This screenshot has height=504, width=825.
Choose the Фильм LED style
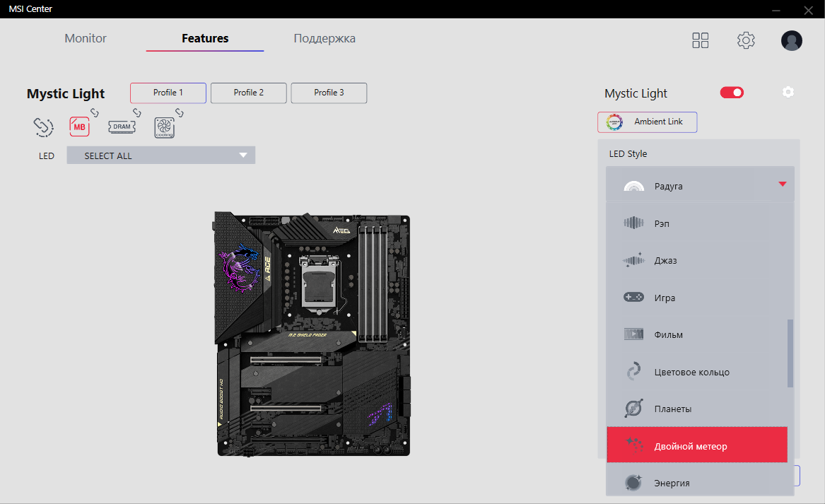pos(696,334)
